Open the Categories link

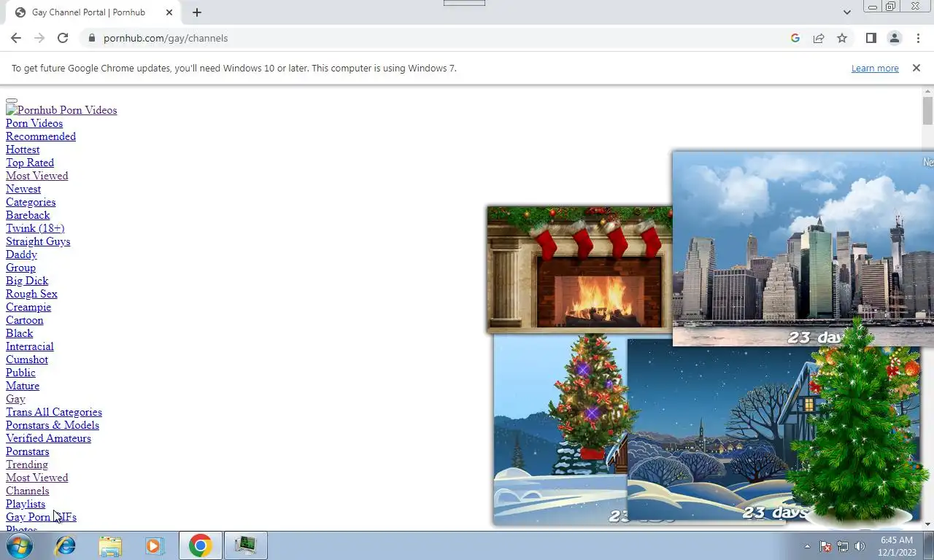[31, 202]
